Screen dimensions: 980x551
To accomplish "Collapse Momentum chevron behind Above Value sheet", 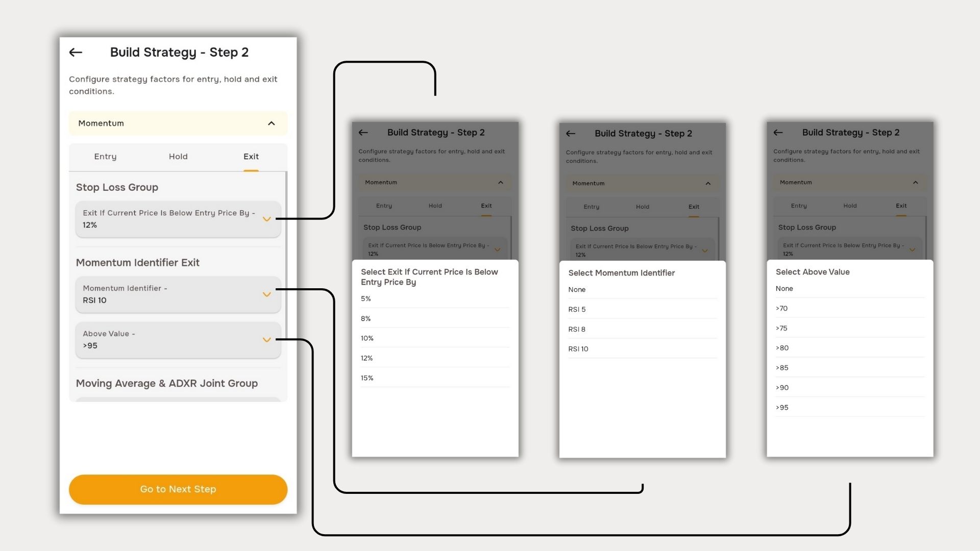I will pyautogui.click(x=916, y=183).
